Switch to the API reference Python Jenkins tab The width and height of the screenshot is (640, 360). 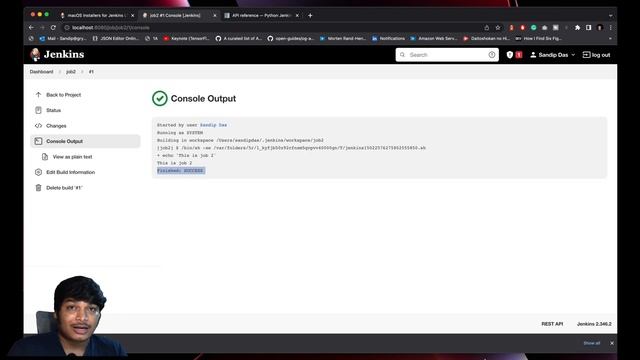(260, 16)
